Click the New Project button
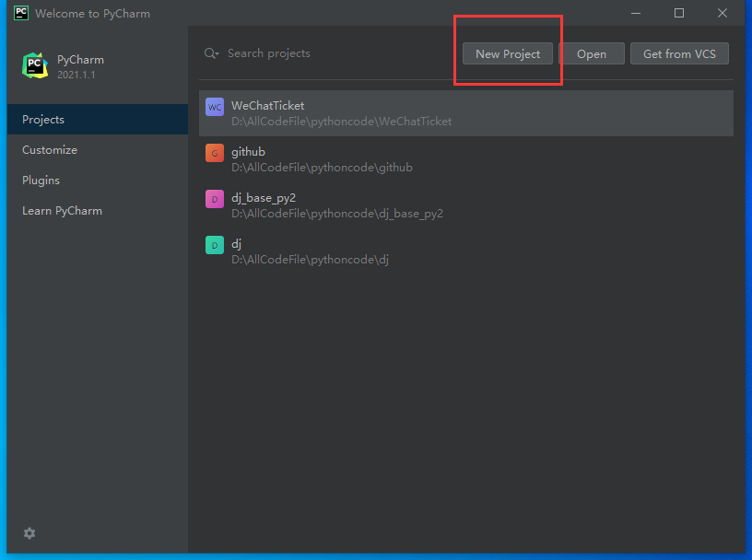This screenshot has height=560, width=752. click(508, 53)
